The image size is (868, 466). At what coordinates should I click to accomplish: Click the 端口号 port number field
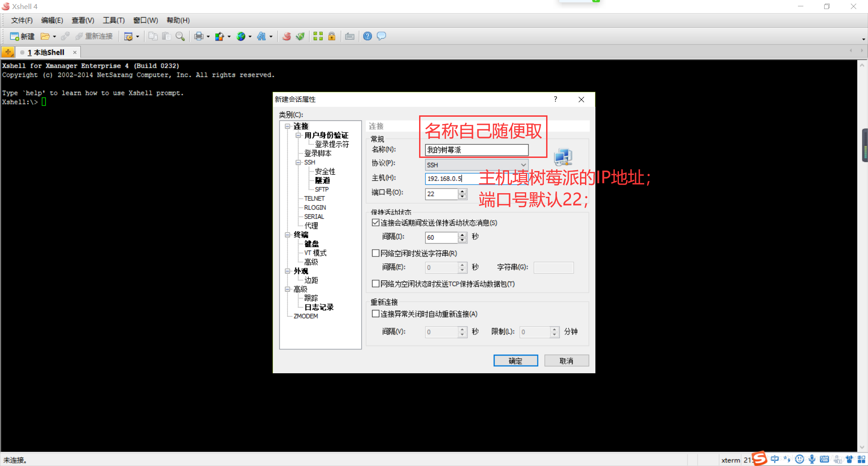coord(442,194)
